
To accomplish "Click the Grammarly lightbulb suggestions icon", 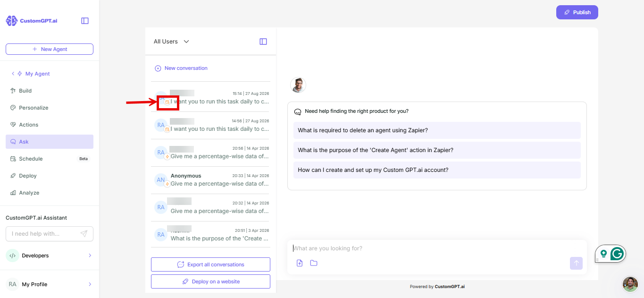I will pyautogui.click(x=603, y=254).
